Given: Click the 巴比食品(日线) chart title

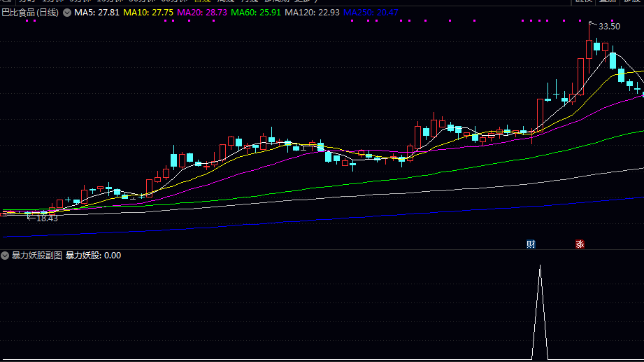Looking at the screenshot, I should (x=30, y=13).
